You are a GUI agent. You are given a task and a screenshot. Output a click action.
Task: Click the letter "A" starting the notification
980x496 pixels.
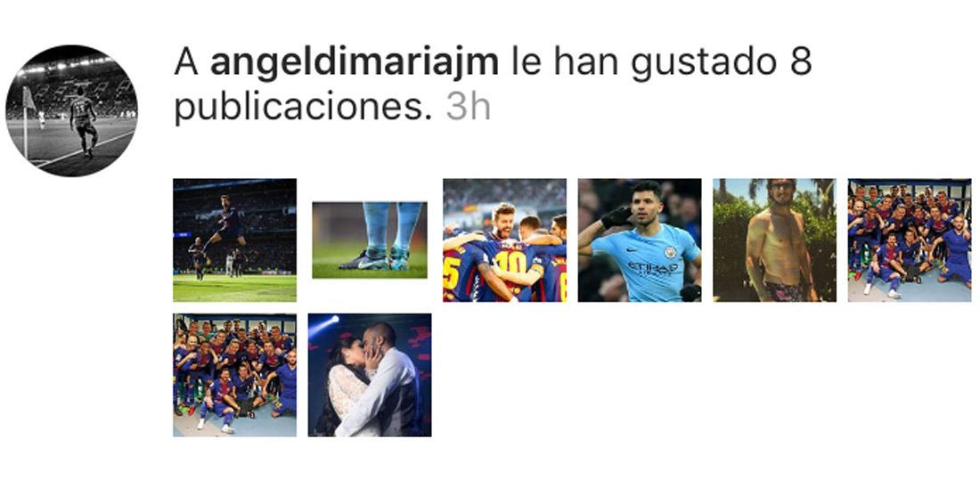click(x=185, y=62)
